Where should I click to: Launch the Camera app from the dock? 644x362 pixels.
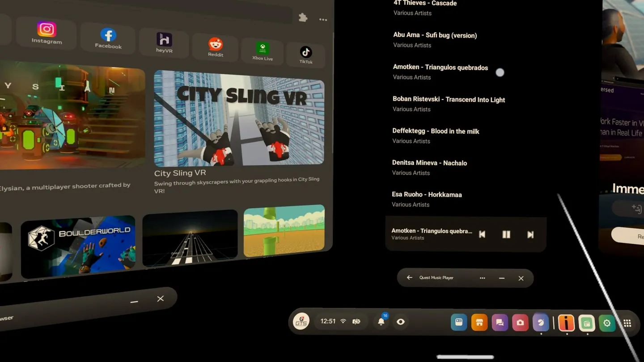520,323
